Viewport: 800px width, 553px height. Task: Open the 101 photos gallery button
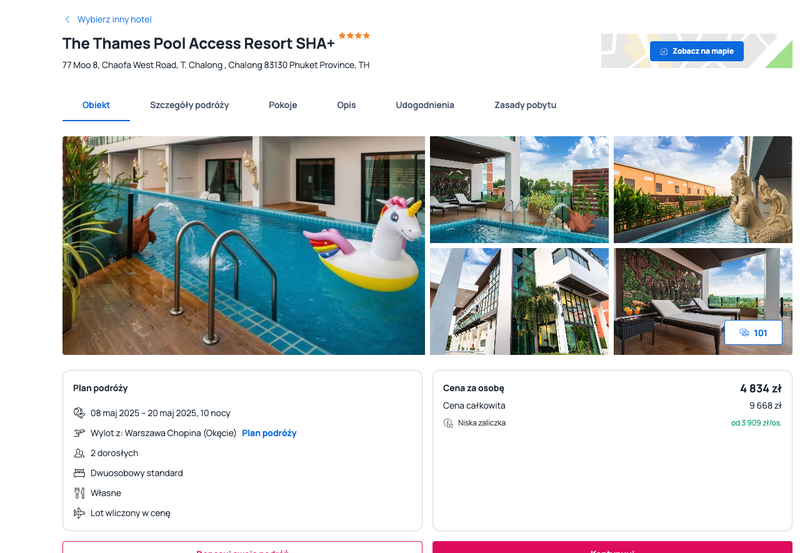coord(753,333)
